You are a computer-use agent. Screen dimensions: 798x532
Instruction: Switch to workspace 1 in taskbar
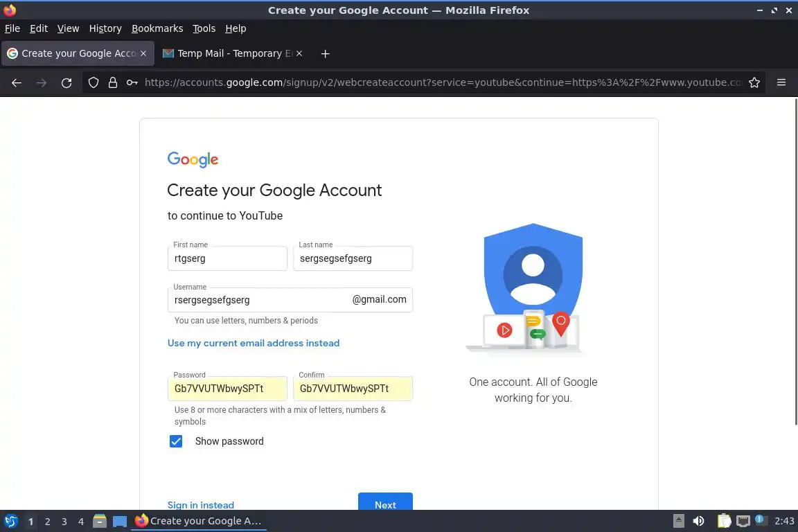pyautogui.click(x=30, y=522)
